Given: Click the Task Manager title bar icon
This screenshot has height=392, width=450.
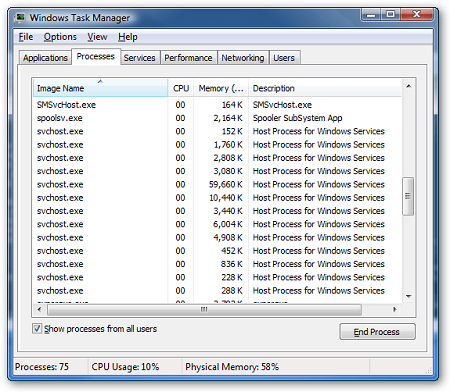Looking at the screenshot, I should pyautogui.click(x=21, y=17).
